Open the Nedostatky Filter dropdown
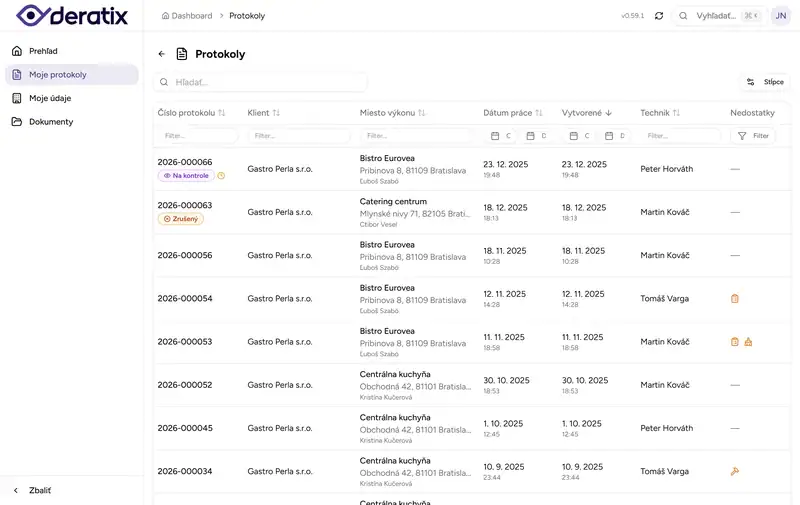The width and height of the screenshot is (800, 505). coord(754,136)
